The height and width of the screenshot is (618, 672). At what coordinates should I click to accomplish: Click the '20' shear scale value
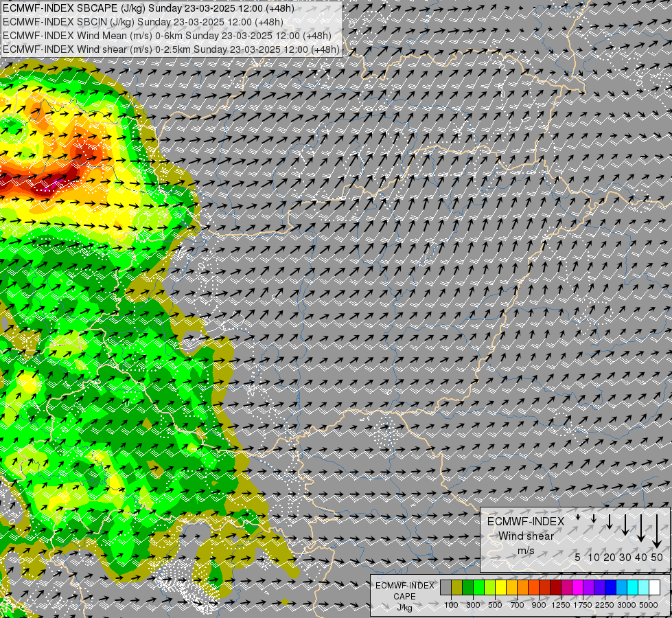pyautogui.click(x=610, y=557)
